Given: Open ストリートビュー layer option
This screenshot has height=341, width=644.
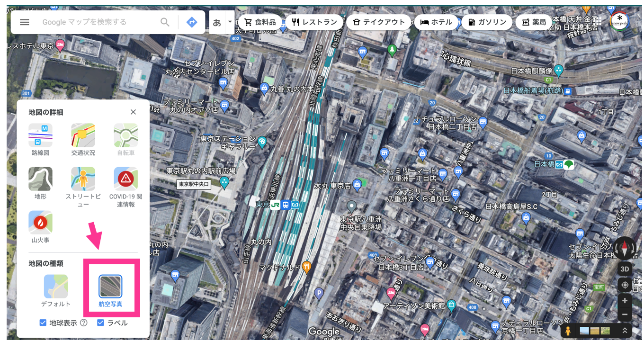Looking at the screenshot, I should [83, 179].
